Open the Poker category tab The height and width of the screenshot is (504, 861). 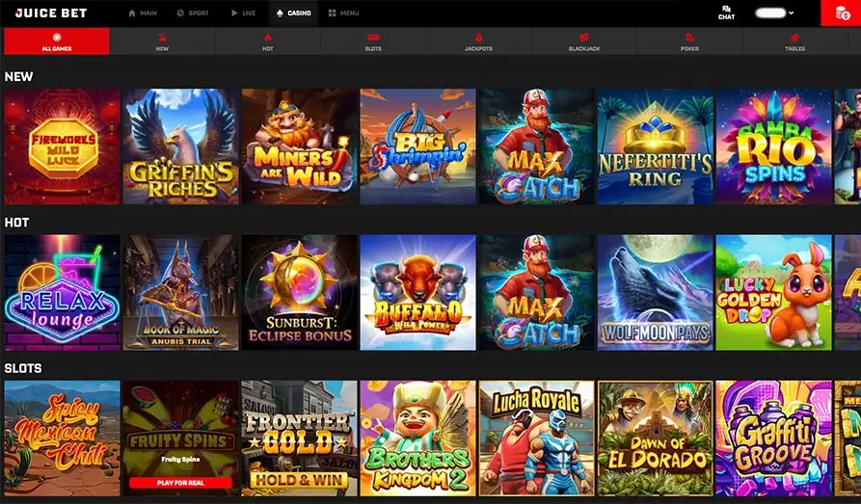click(x=689, y=41)
